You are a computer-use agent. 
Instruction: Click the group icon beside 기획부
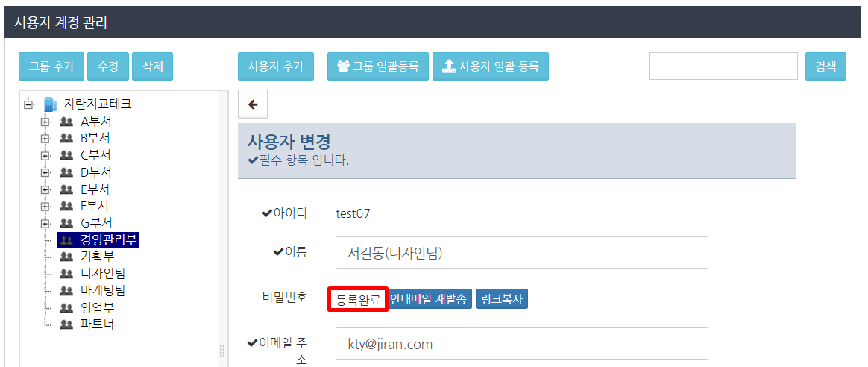pyautogui.click(x=66, y=257)
